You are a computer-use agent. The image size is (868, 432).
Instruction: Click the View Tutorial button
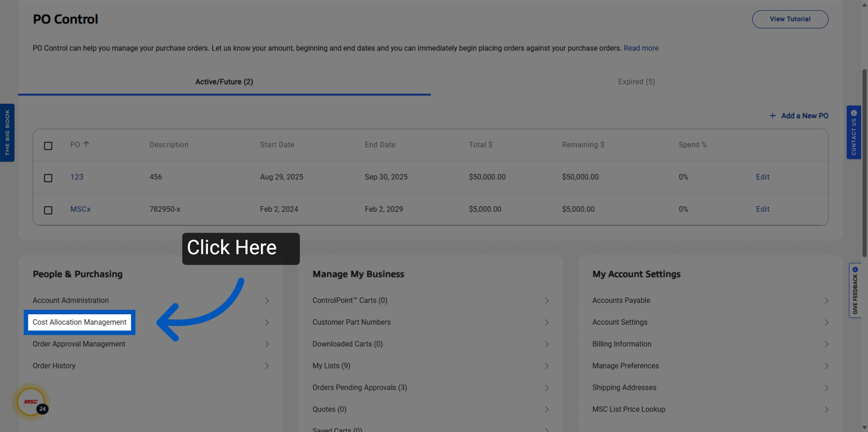click(x=790, y=19)
